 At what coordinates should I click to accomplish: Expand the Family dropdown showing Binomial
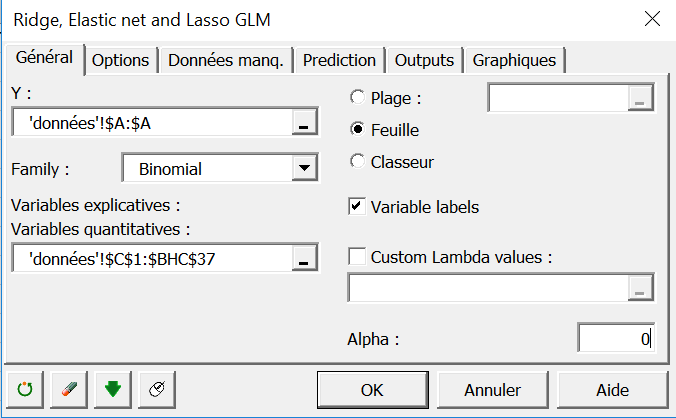[303, 169]
